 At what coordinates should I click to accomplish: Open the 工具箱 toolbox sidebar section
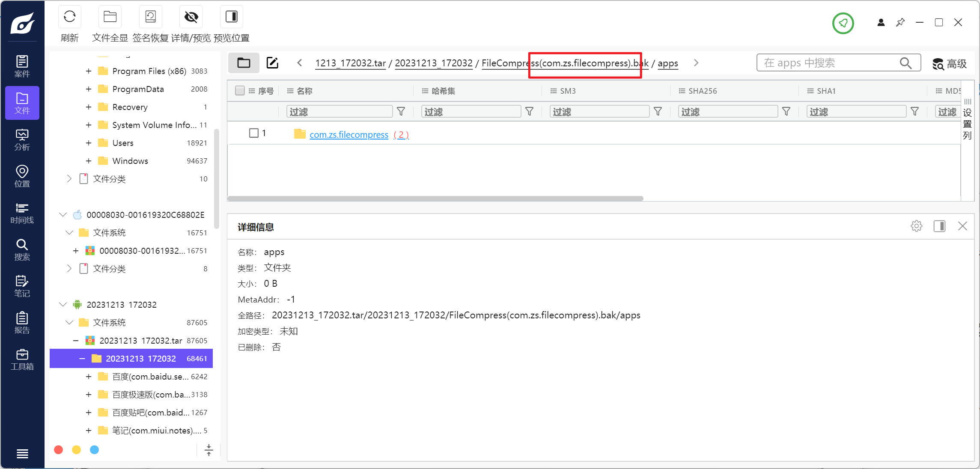[22, 359]
